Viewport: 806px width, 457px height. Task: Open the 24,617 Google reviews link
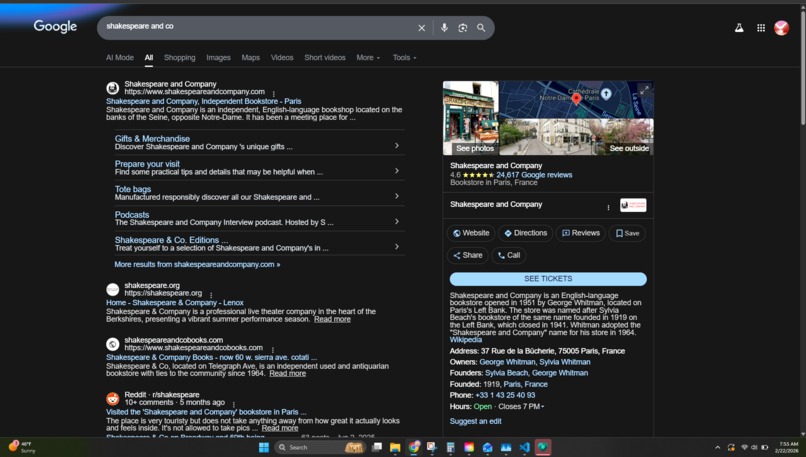[534, 175]
